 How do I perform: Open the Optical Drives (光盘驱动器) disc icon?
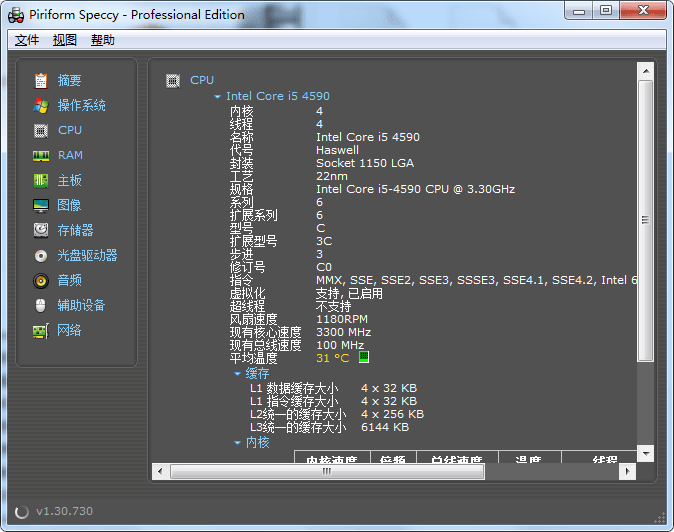[x=41, y=256]
